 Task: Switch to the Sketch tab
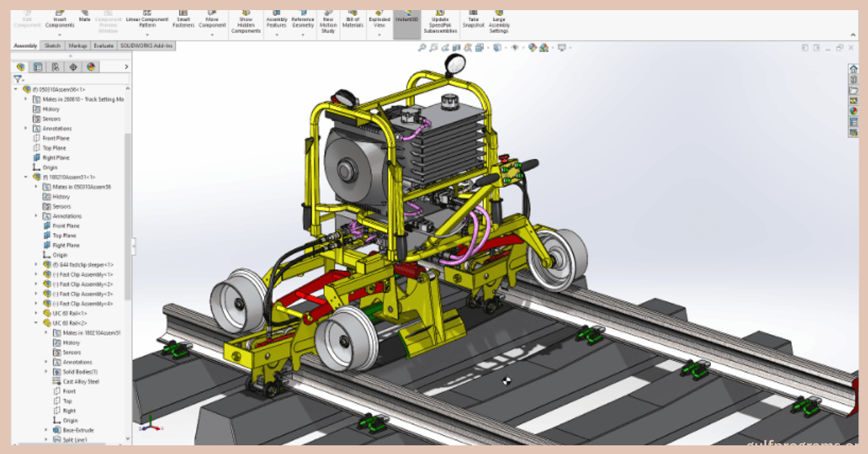(x=51, y=45)
